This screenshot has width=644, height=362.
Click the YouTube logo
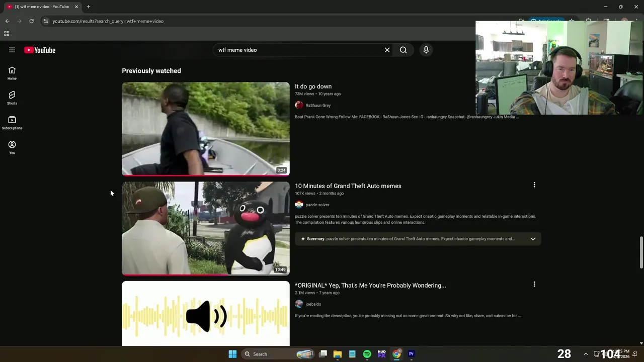[x=40, y=50]
